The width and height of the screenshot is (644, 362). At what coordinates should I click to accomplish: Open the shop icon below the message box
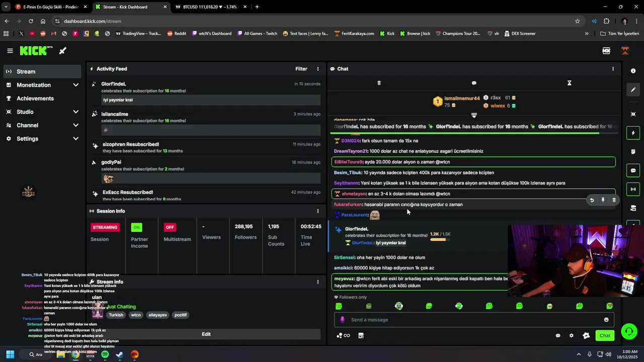(x=361, y=336)
